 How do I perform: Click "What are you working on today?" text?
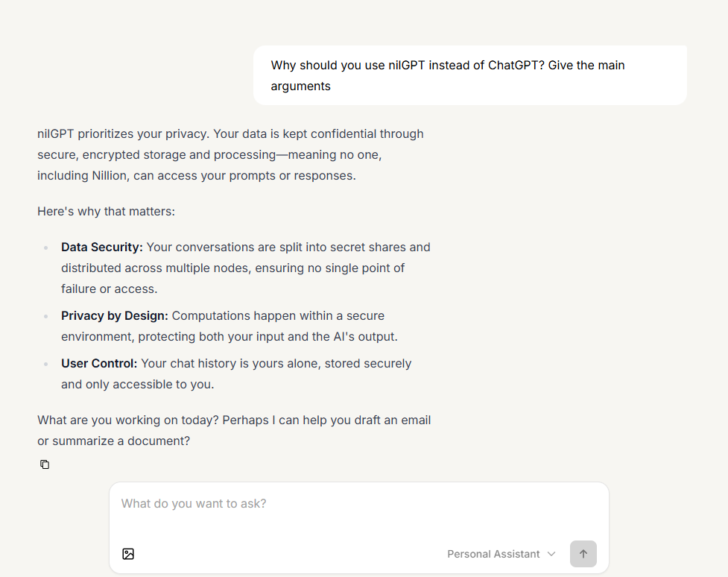pyautogui.click(x=127, y=420)
